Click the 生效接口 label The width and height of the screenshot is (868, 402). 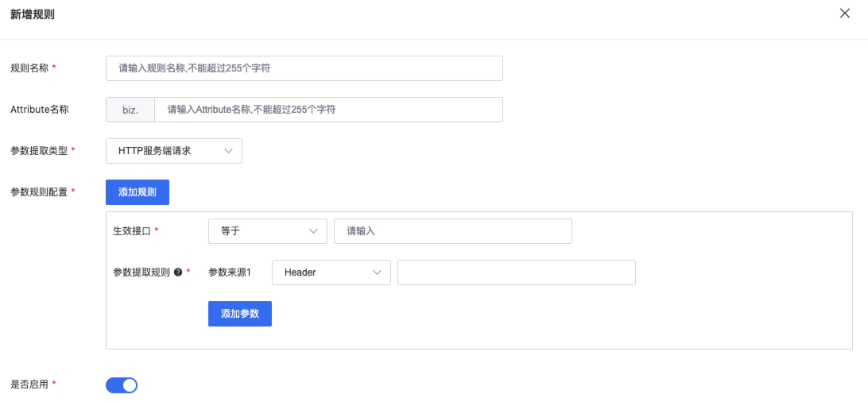pos(131,231)
